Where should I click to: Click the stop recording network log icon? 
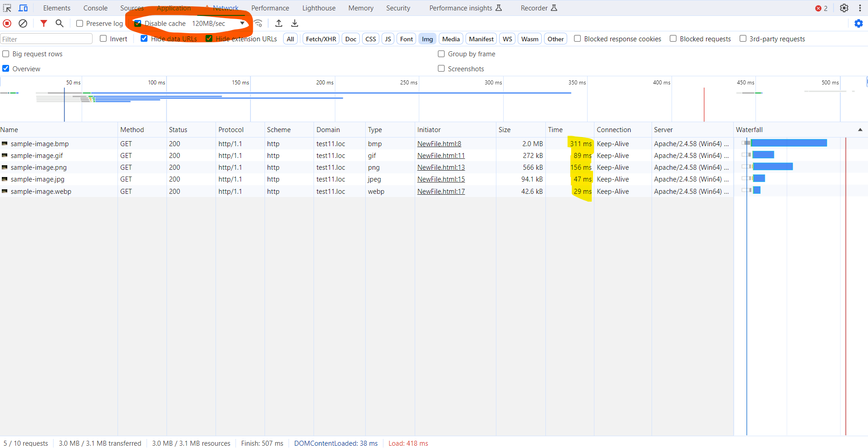pos(7,24)
